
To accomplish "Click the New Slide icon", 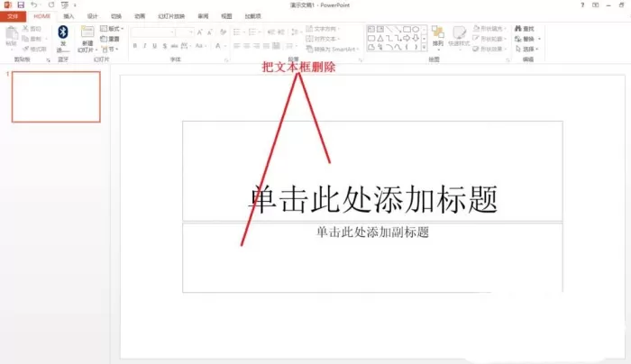I will click(87, 32).
